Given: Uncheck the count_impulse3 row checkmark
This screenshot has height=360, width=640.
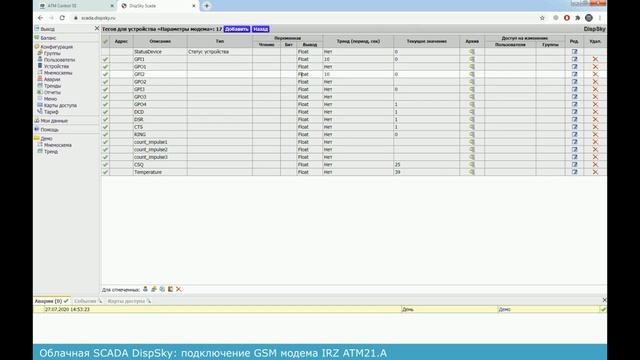Looking at the screenshot, I should pos(105,157).
